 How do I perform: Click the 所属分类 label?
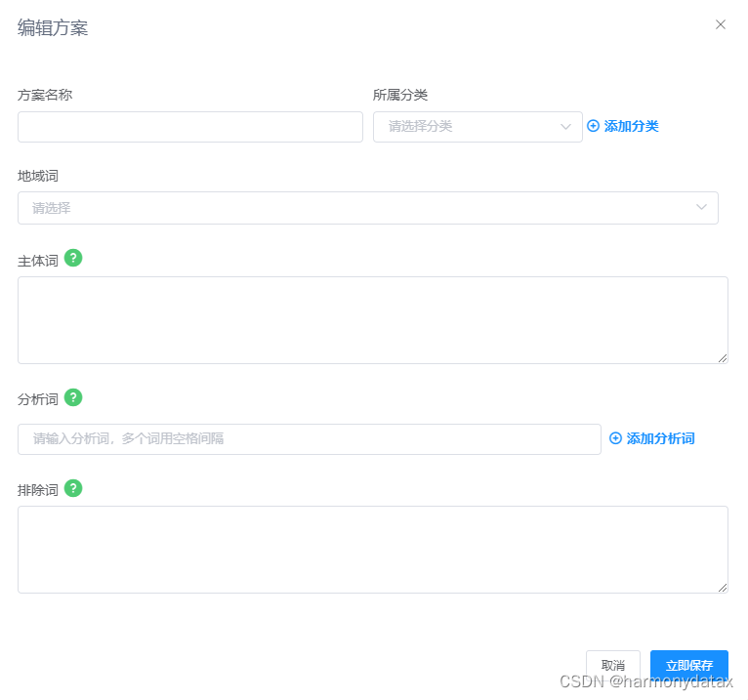coord(399,95)
